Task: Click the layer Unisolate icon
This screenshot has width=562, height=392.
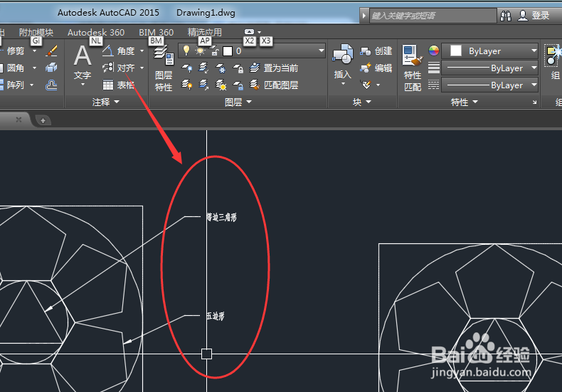Action: click(203, 85)
